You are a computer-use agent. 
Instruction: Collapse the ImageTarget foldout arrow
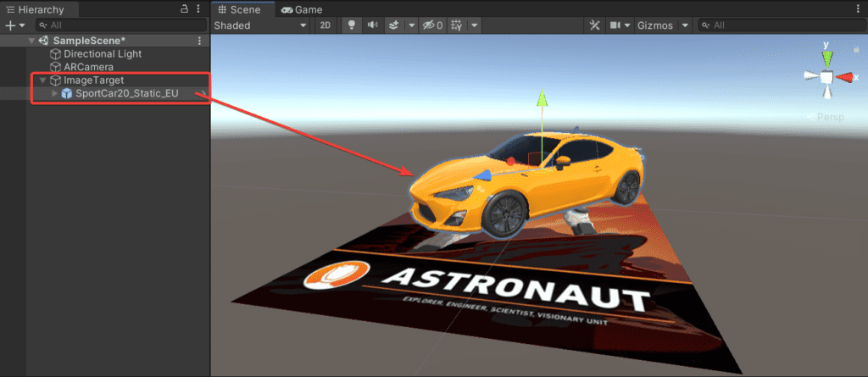(42, 80)
